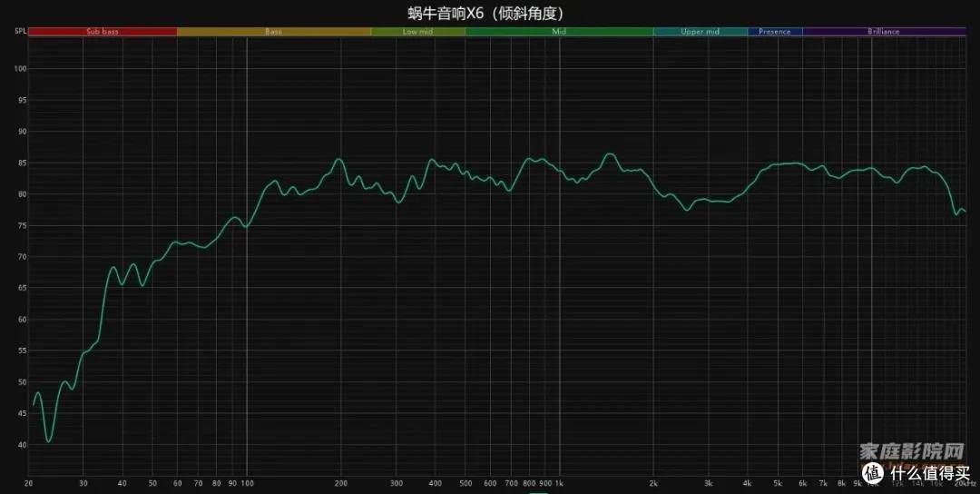Select the 700 tick on frequency axis
980x494 pixels.
click(x=511, y=483)
